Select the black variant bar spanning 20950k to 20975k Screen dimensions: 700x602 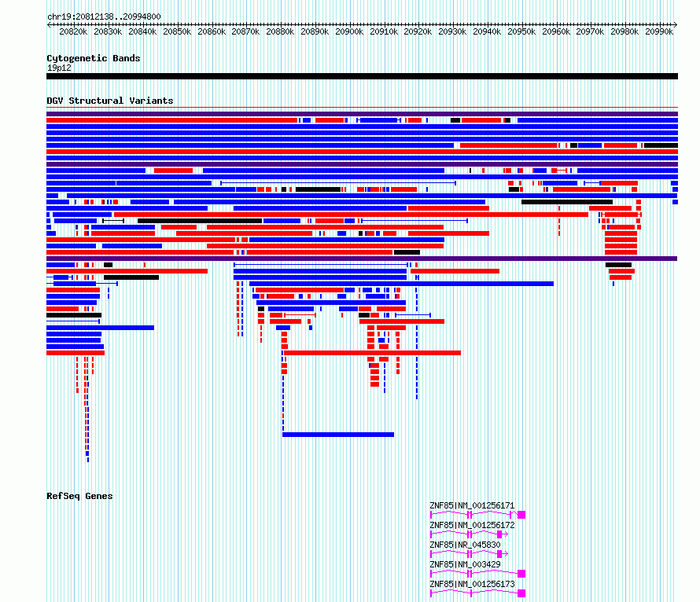tap(567, 202)
